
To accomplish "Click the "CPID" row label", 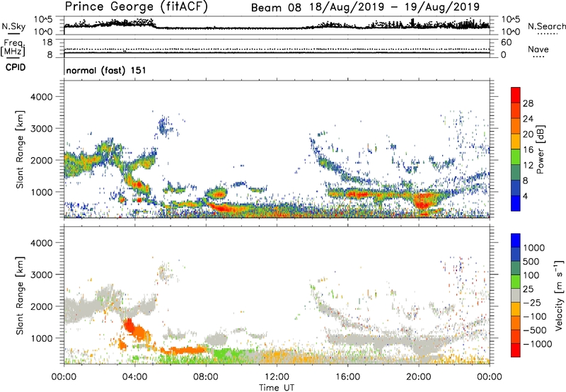I will (x=16, y=67).
